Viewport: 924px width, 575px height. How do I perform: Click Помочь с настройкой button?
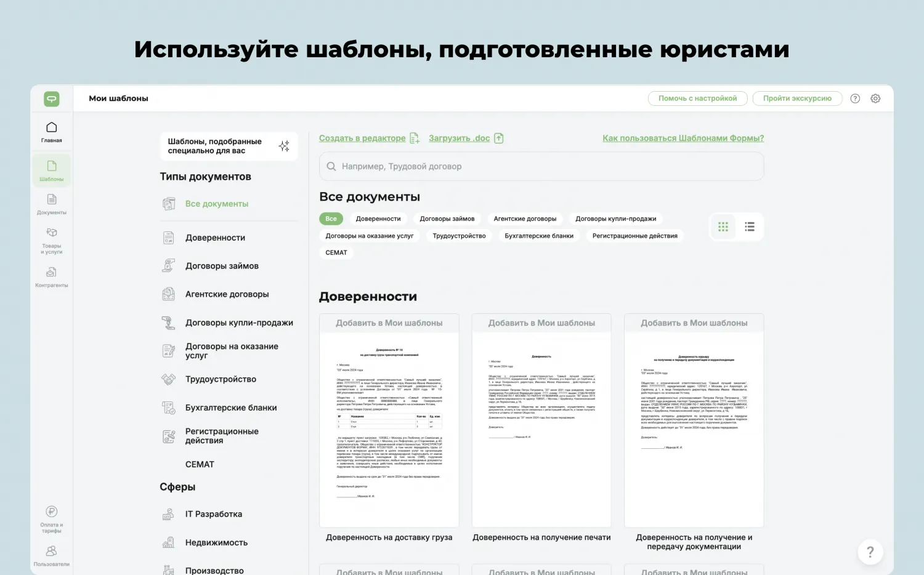pyautogui.click(x=697, y=99)
